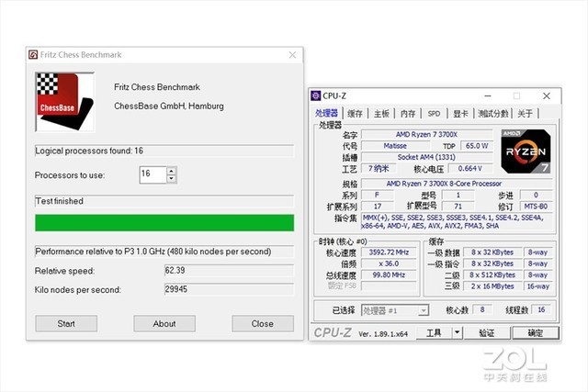Open the 显卡 tab in CPU-Z
Screen dimensions: 588x392
point(460,114)
